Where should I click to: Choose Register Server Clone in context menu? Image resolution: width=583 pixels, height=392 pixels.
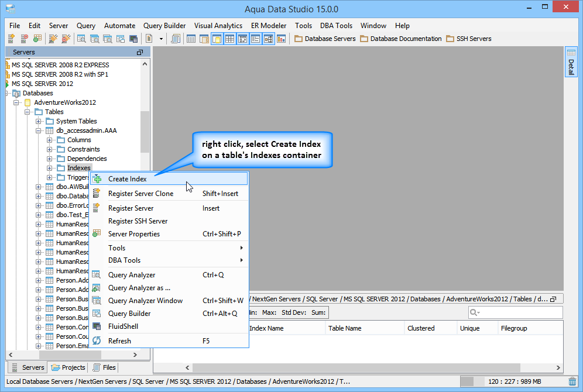(169, 194)
